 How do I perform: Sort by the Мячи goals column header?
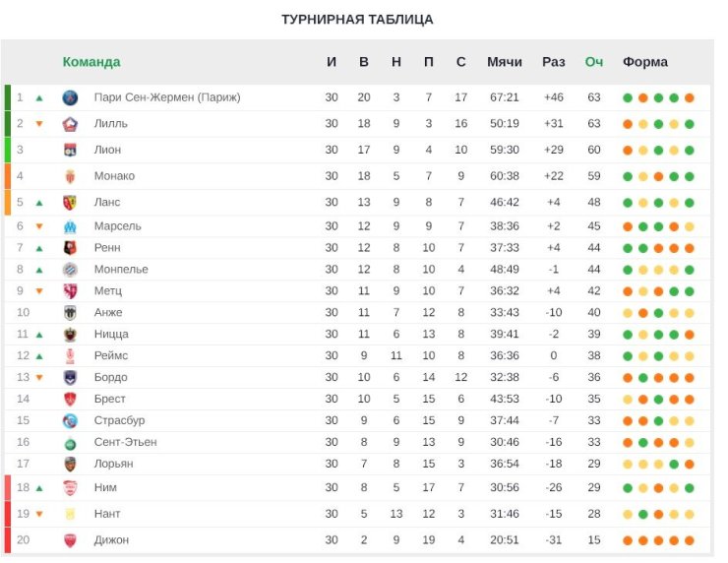[505, 62]
